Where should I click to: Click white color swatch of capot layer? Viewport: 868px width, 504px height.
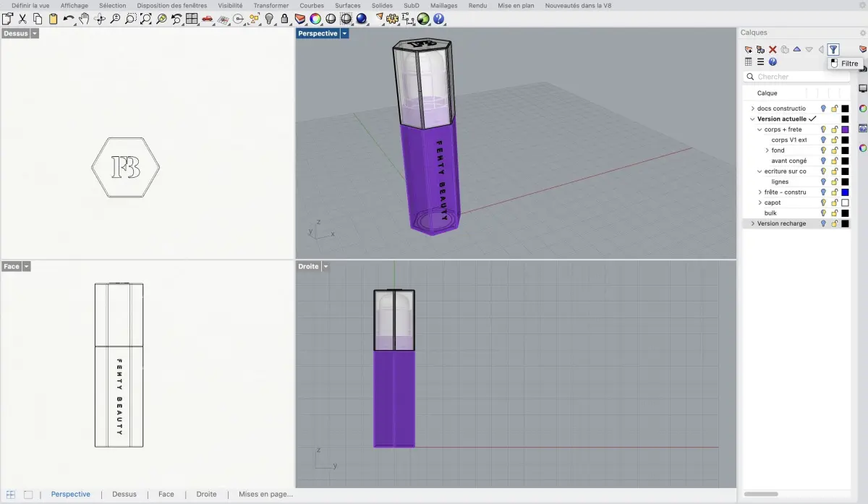pyautogui.click(x=845, y=202)
